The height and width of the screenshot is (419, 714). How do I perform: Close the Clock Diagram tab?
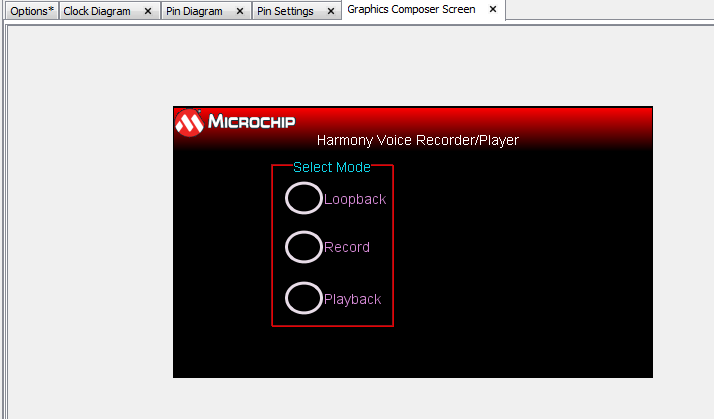point(148,11)
